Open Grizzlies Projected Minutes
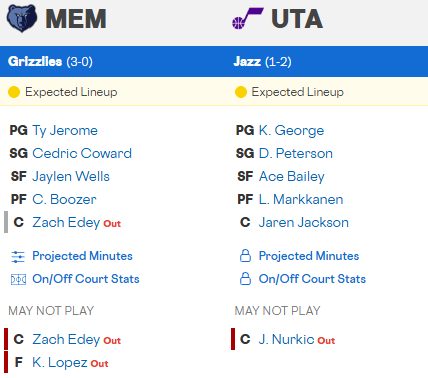428x378 pixels. 82,256
